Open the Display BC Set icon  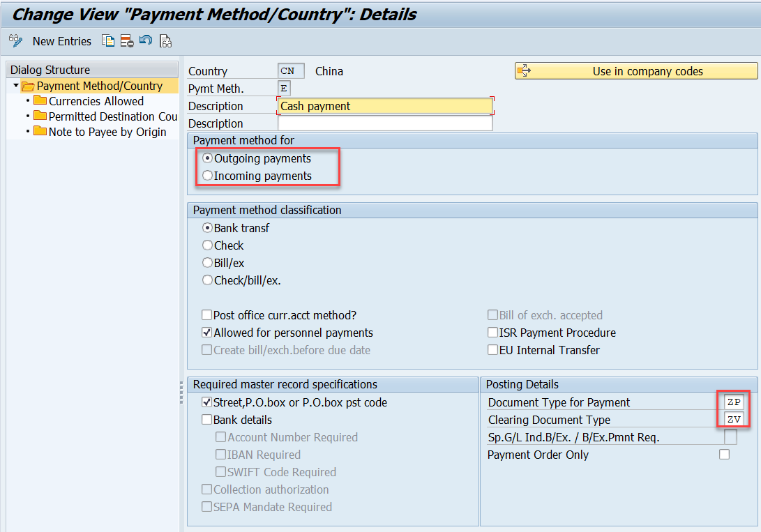165,41
